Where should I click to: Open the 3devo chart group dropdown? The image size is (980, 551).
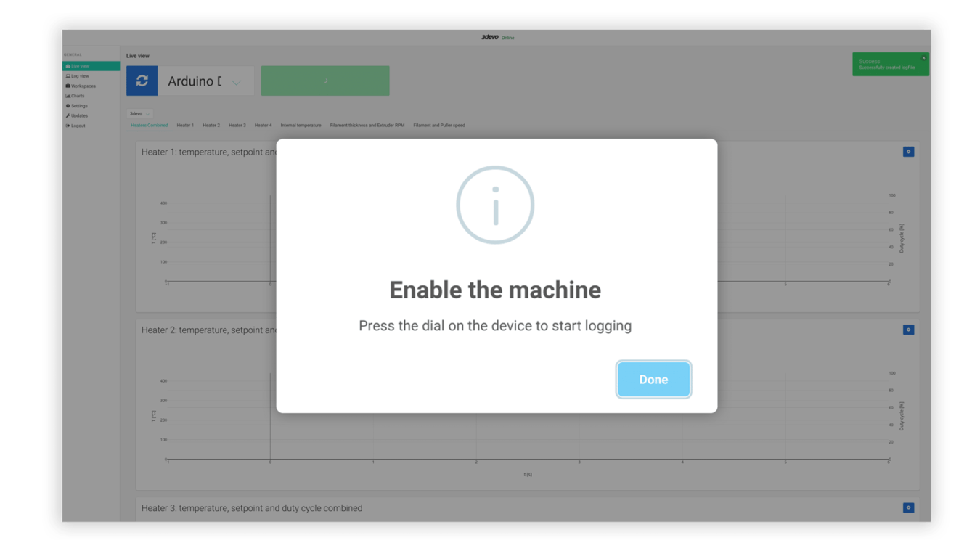coord(139,113)
